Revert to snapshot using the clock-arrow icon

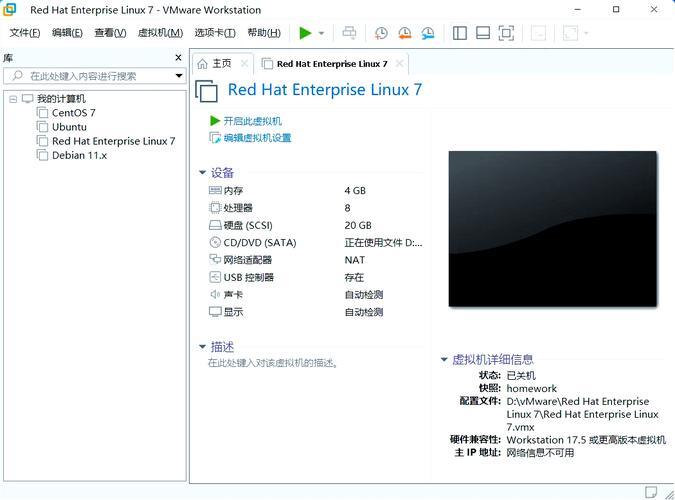point(405,33)
